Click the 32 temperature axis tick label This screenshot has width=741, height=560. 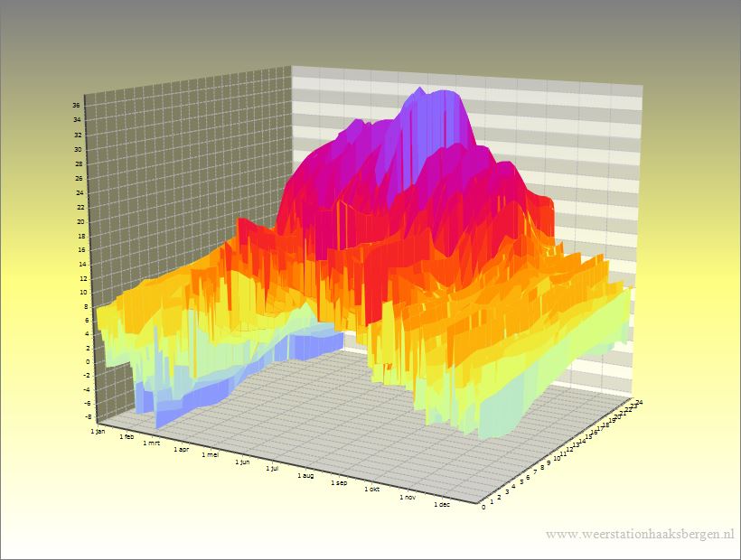(x=78, y=135)
